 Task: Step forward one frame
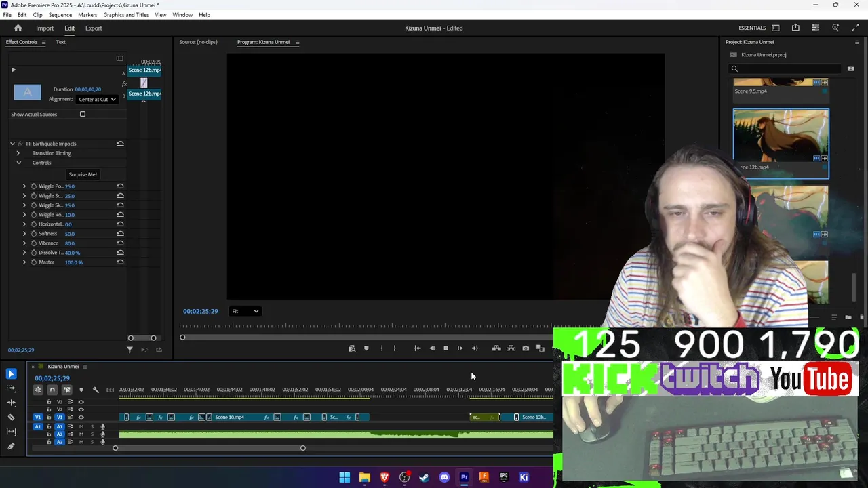460,348
